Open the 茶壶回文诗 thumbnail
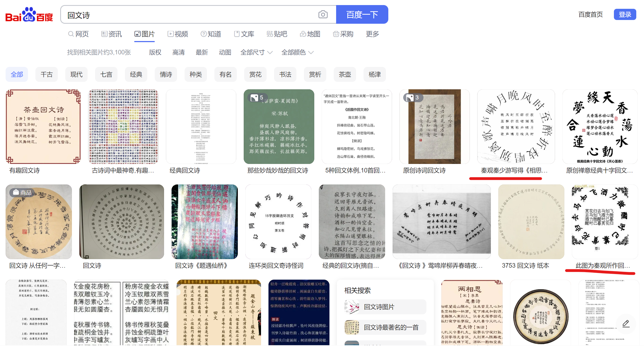 (43, 126)
